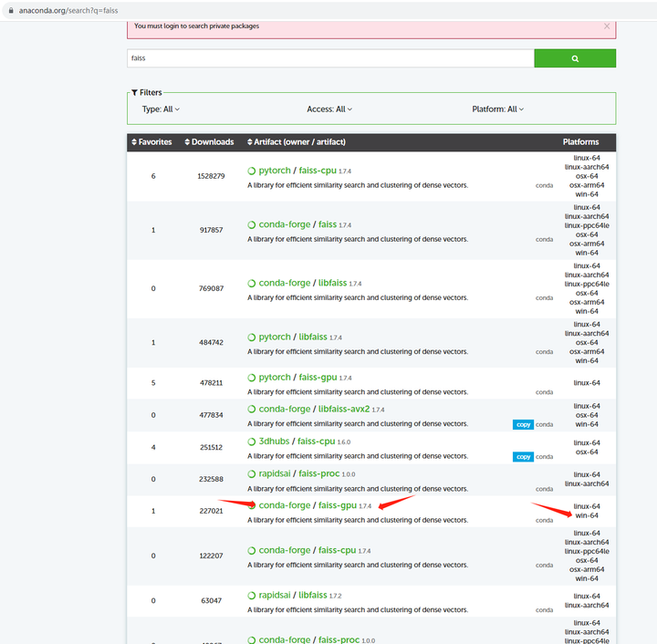This screenshot has width=657, height=644.
Task: Click circle icon beside rapidsai / faiss-proc
Action: point(252,474)
